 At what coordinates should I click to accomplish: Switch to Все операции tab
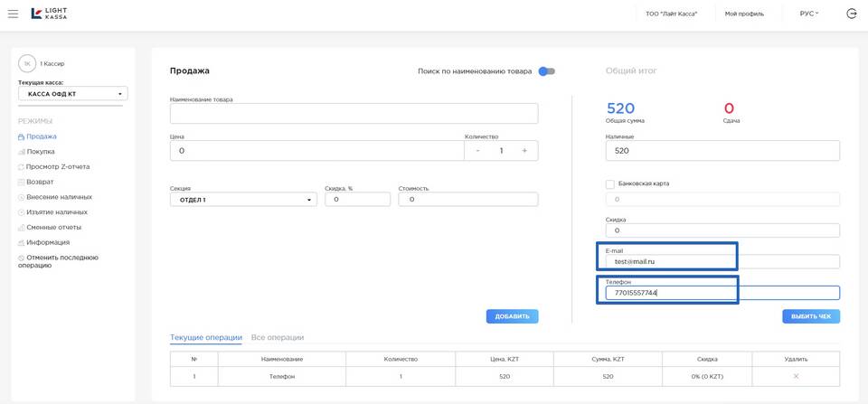click(277, 337)
